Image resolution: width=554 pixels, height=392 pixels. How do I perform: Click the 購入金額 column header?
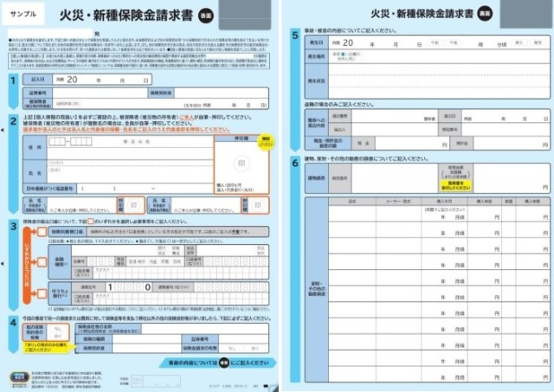click(532, 202)
